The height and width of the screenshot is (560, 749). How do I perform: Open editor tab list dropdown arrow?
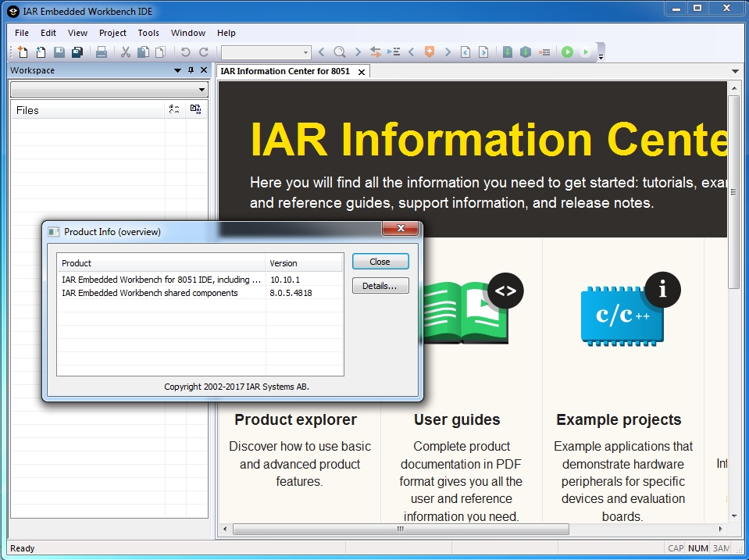pyautogui.click(x=735, y=71)
